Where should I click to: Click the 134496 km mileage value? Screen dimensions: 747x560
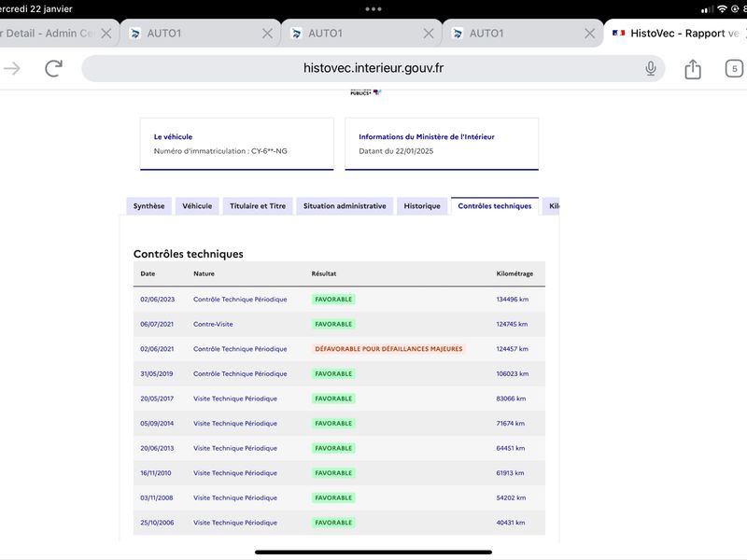pos(512,300)
